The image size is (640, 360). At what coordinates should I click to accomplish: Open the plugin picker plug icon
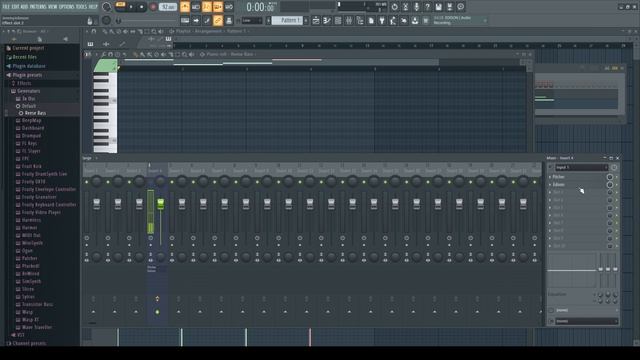pos(382,20)
